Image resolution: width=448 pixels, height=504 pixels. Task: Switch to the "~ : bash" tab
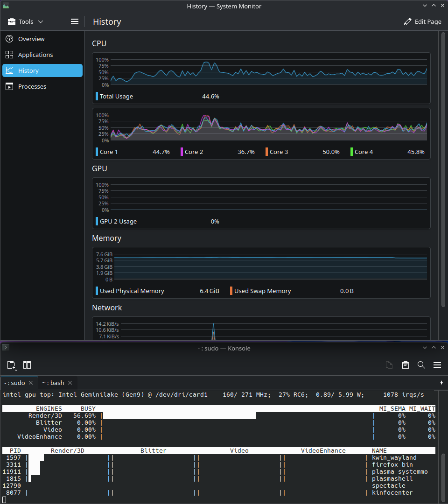(53, 383)
